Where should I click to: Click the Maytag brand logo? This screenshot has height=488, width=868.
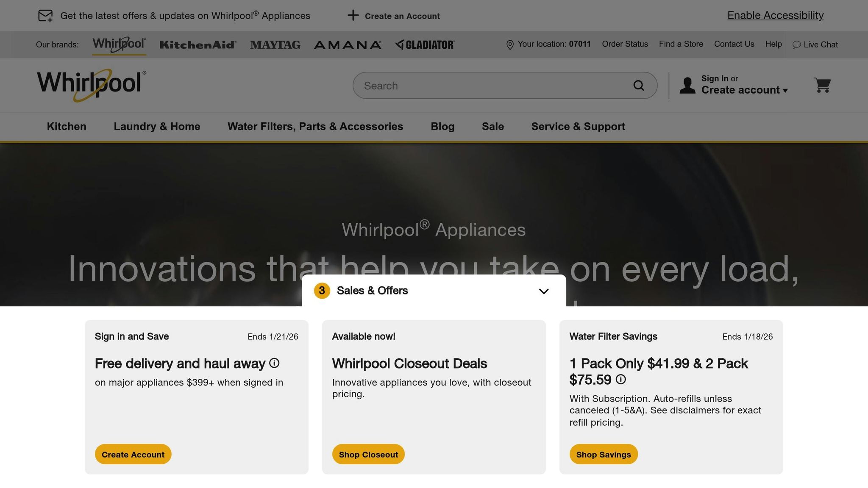coord(275,44)
